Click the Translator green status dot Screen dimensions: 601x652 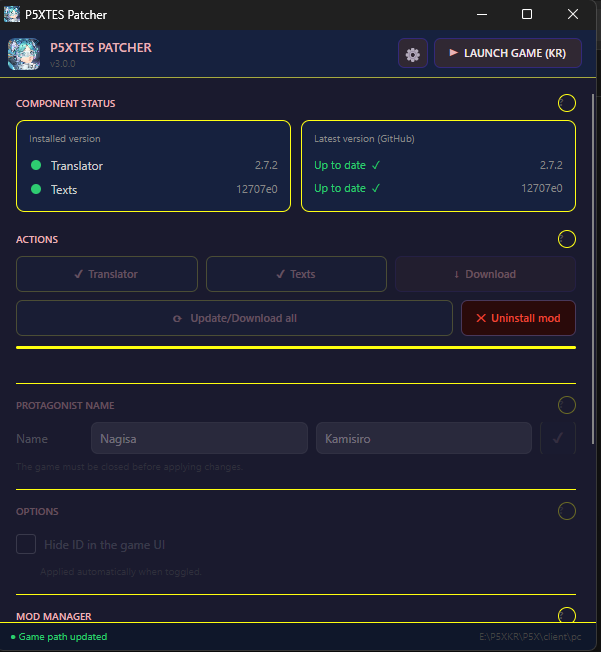coord(36,165)
